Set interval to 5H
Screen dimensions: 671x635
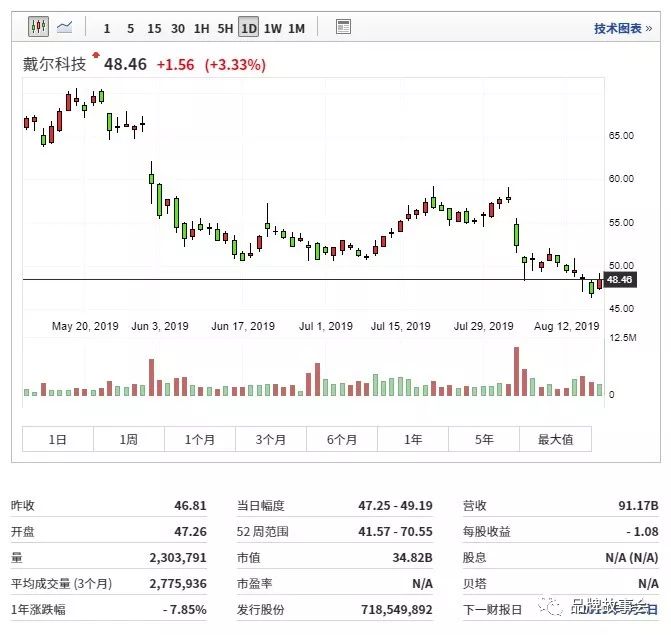(225, 28)
